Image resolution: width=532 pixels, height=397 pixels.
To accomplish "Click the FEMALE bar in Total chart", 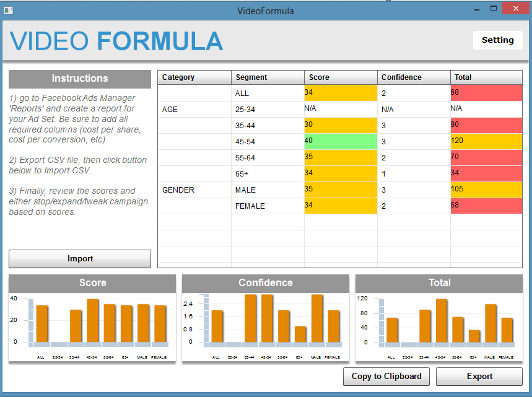I will [x=507, y=330].
